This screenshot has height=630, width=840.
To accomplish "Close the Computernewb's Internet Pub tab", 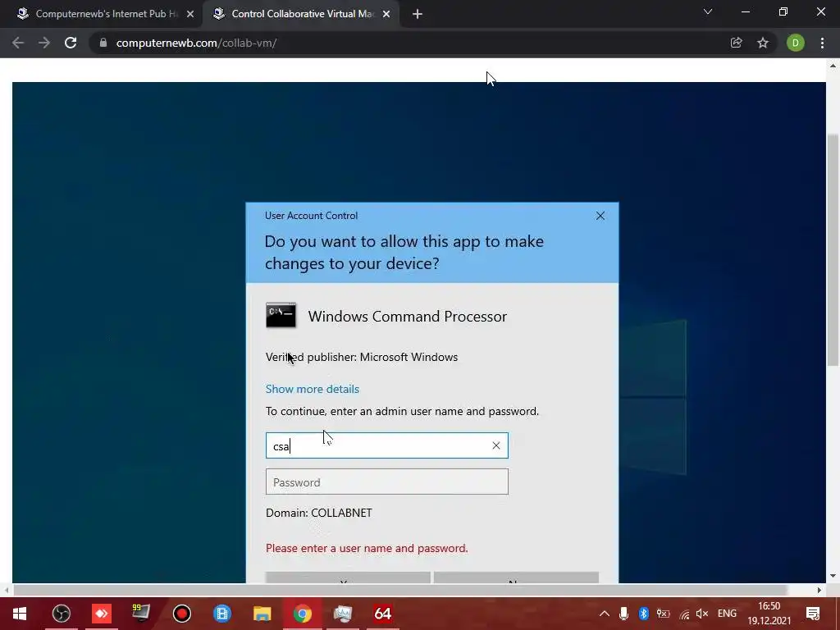I will click(190, 15).
